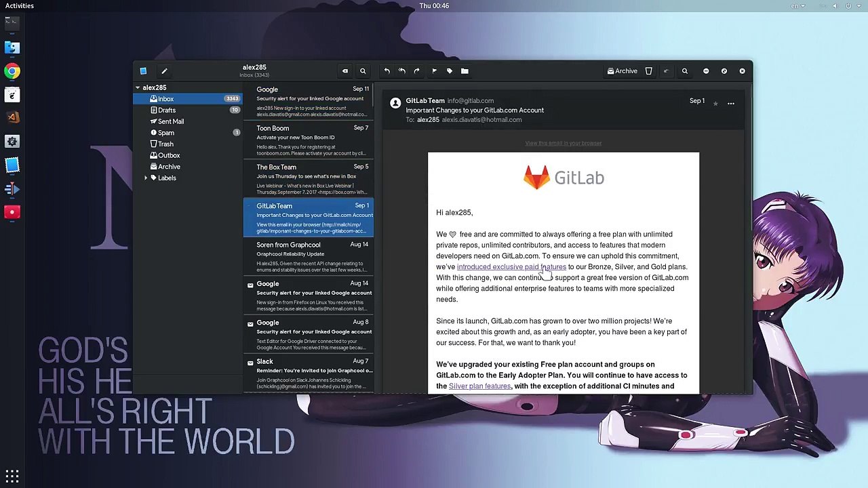Screen dimensions: 868x488
Task: Collapse the alex285 account tree
Action: click(138, 87)
